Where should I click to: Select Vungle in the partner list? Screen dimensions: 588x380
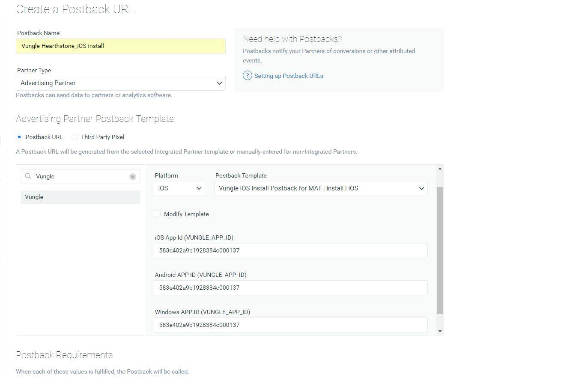[x=81, y=197]
